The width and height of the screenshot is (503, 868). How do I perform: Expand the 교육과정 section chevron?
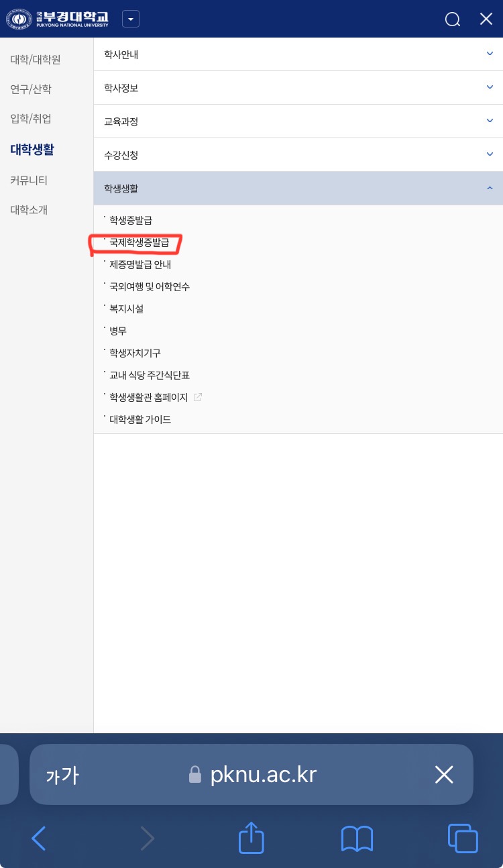point(490,121)
